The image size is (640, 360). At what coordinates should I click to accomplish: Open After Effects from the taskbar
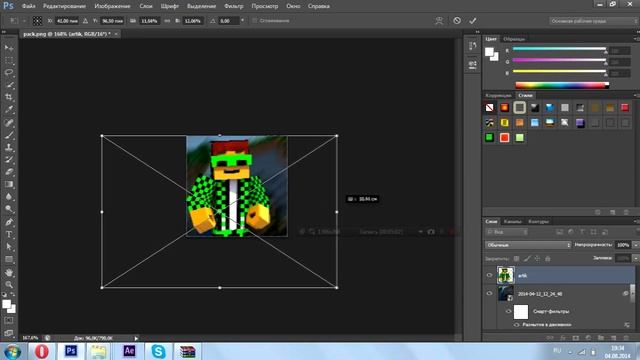pyautogui.click(x=129, y=351)
